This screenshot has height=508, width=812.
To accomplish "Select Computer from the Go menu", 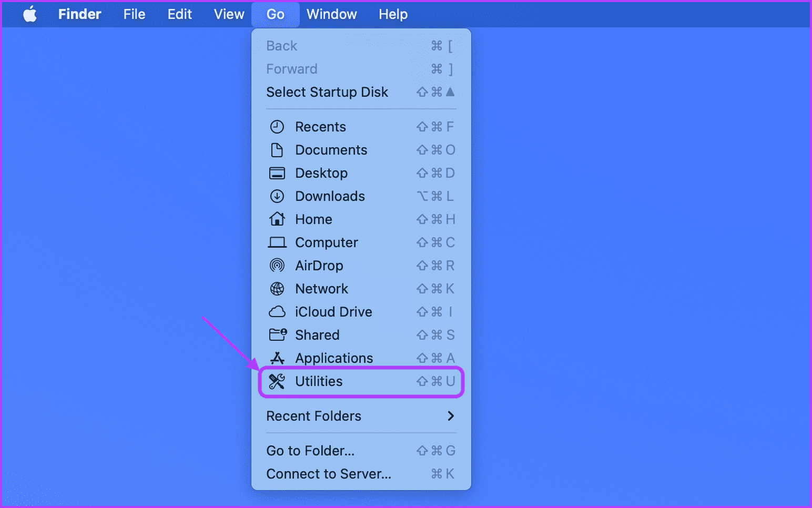I will 361,242.
